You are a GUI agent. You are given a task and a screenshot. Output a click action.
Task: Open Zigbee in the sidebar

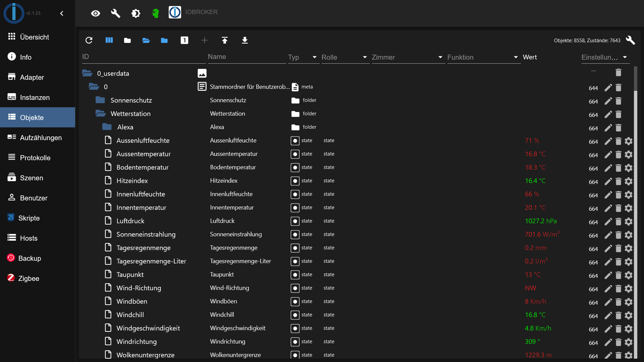[38, 278]
